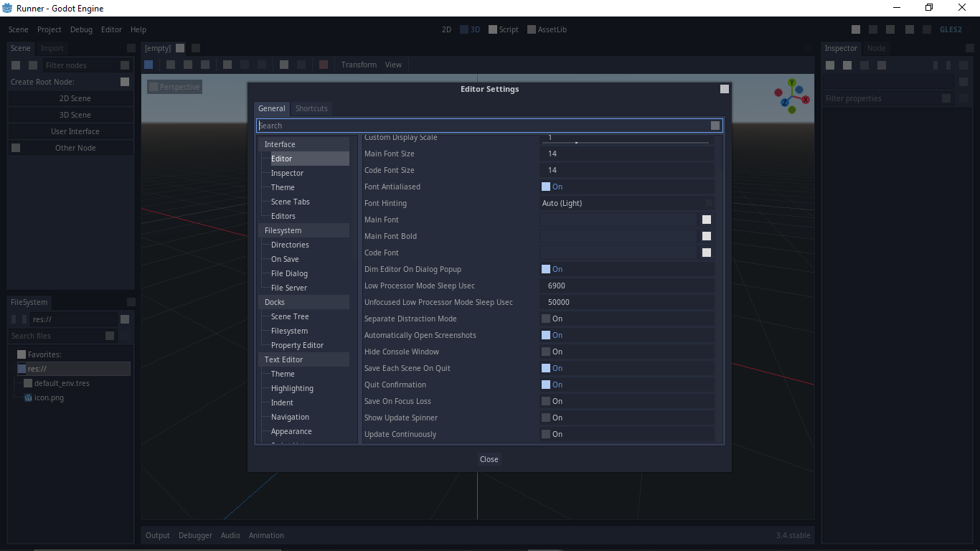Turn off Quit Confirmation
Viewport: 980px width, 551px height.
click(x=546, y=385)
